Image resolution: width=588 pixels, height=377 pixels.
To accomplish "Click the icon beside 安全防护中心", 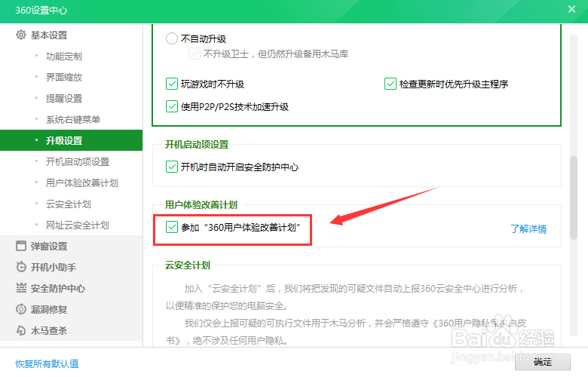I will (x=21, y=288).
